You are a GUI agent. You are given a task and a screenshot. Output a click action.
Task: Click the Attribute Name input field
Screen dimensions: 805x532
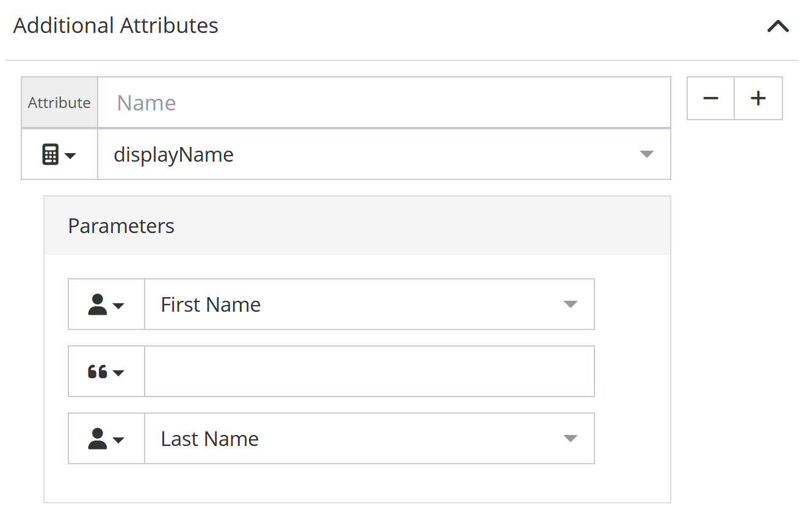[383, 102]
